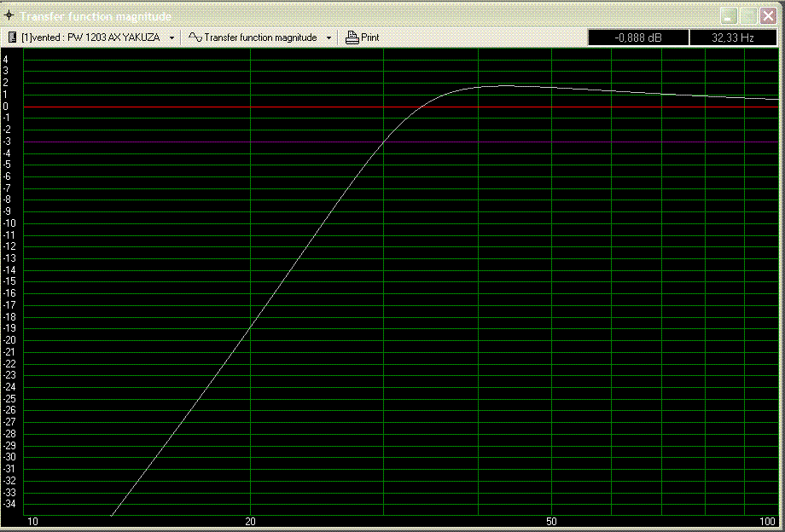The height and width of the screenshot is (532, 785).
Task: Click the 'Transfer function magnitude' toolbar label
Action: pyautogui.click(x=260, y=38)
